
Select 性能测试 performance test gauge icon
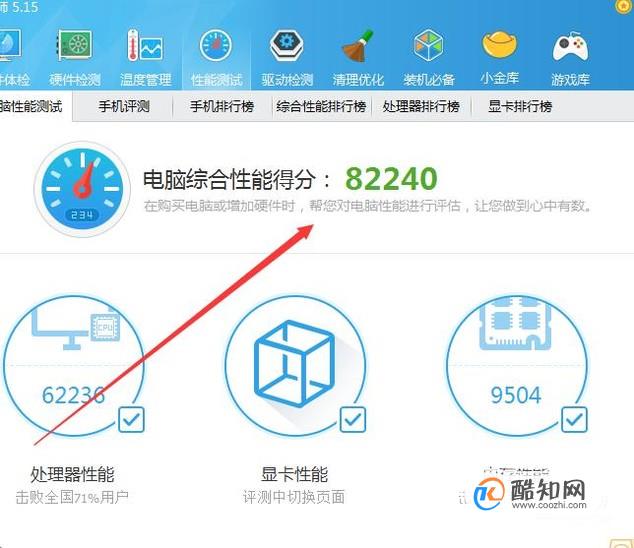tap(216, 45)
